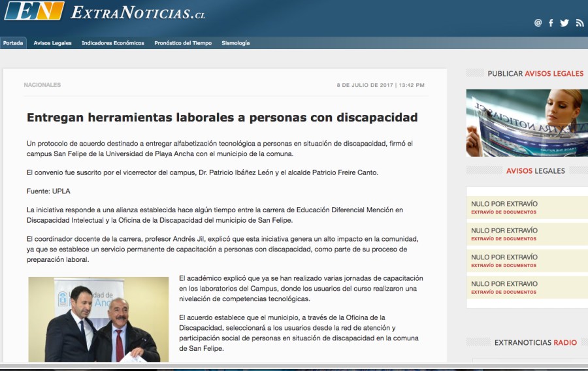Open the article headline about herramientas laborales

point(221,118)
